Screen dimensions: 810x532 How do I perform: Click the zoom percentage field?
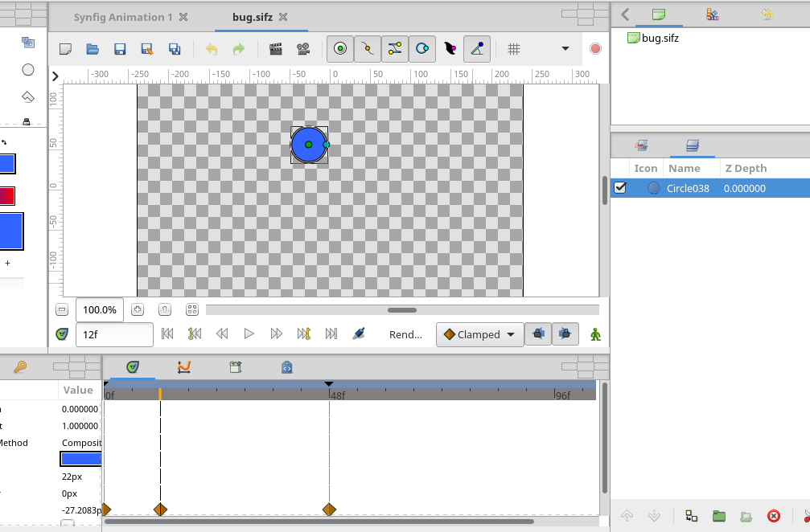(x=100, y=309)
